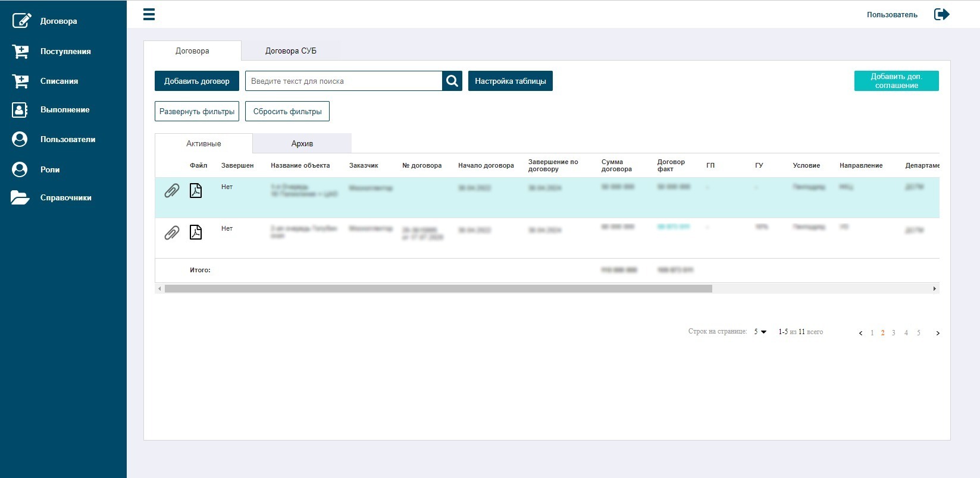The image size is (980, 478).
Task: Click current page 2 in pagination
Action: [883, 333]
